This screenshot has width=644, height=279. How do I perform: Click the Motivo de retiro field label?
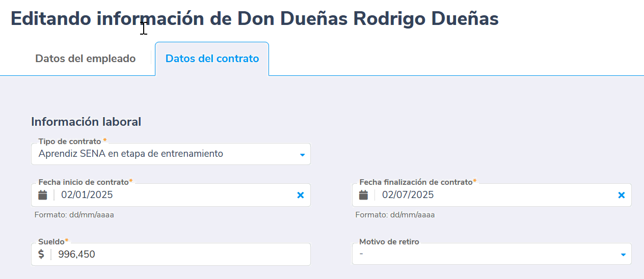tap(389, 242)
